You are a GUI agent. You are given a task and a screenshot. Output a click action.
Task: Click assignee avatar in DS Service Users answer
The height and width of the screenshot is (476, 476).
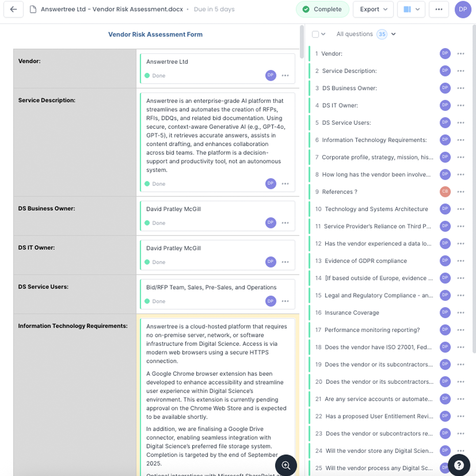coord(271,301)
